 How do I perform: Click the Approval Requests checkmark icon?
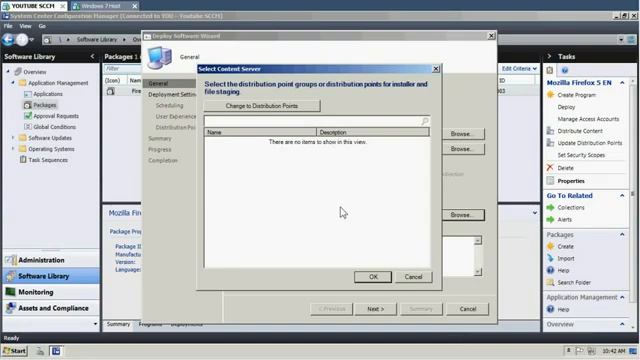tap(28, 116)
